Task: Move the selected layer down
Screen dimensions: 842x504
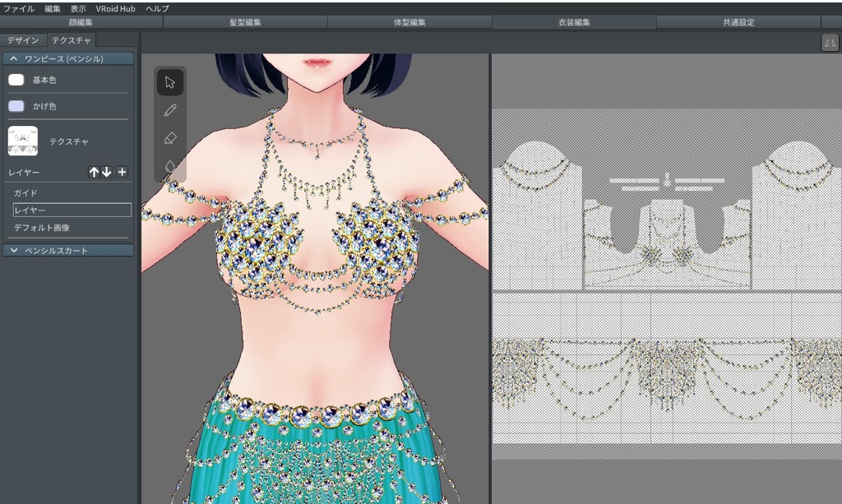Action: click(x=108, y=172)
